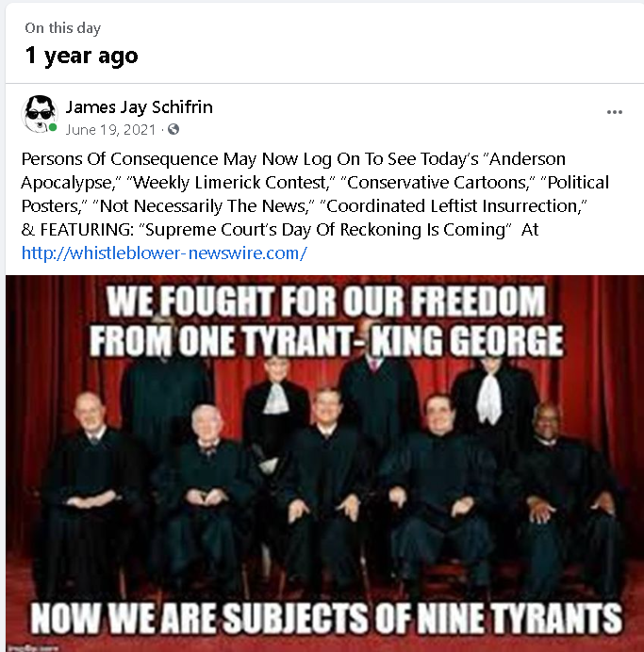The width and height of the screenshot is (644, 652).
Task: Click James Jay Schifrin's profile avatar
Action: (x=39, y=114)
